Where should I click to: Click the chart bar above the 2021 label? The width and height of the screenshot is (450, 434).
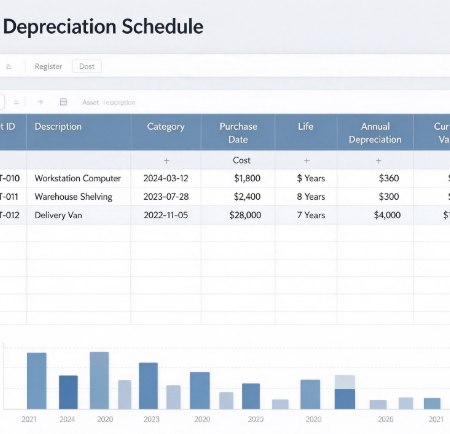coord(37,381)
